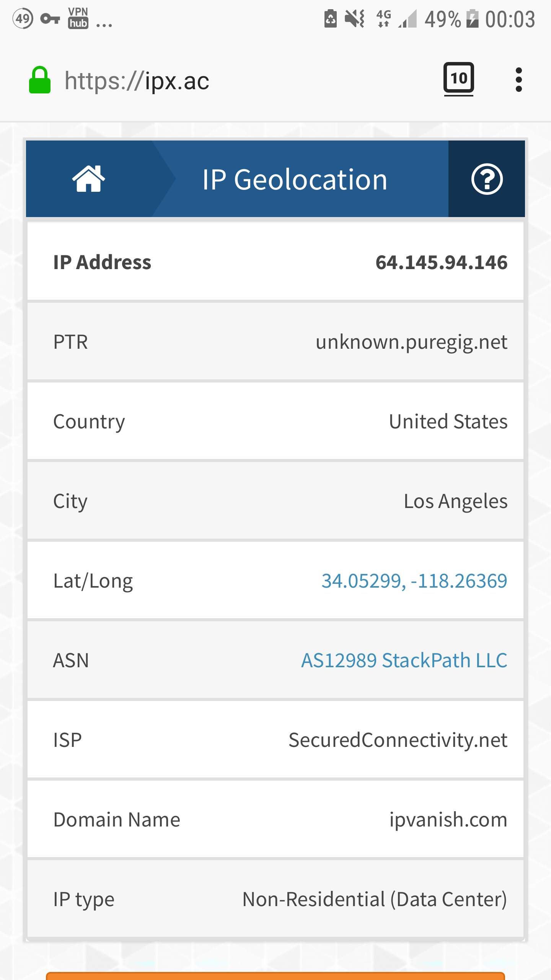
Task: Tap the VPN key status icon
Action: click(50, 18)
